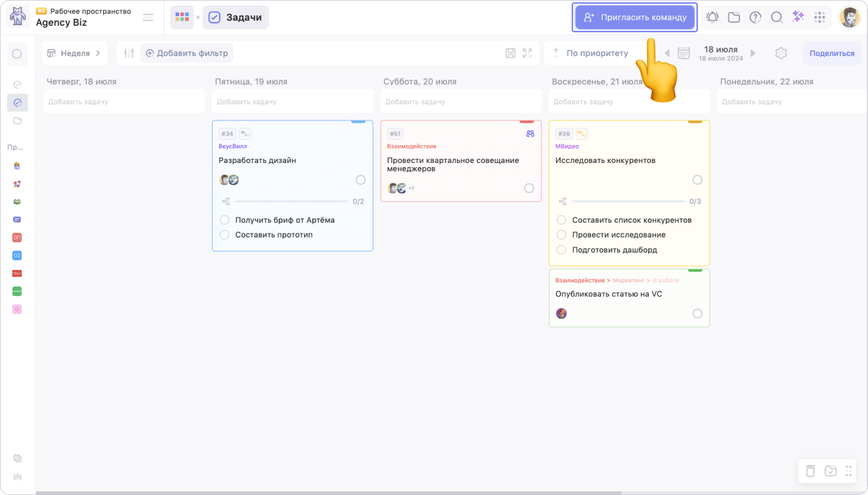Click the Добавить фильтр button
Image resolution: width=868 pixels, height=495 pixels.
coord(186,53)
